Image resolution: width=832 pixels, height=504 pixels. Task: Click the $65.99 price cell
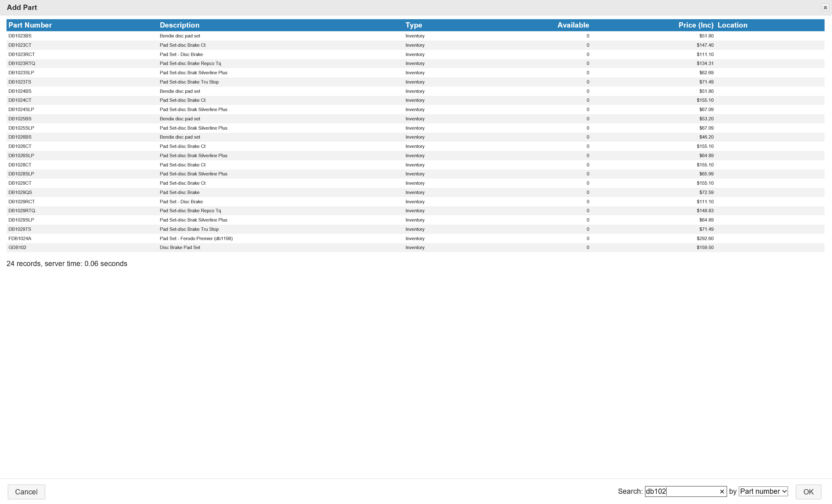706,174
